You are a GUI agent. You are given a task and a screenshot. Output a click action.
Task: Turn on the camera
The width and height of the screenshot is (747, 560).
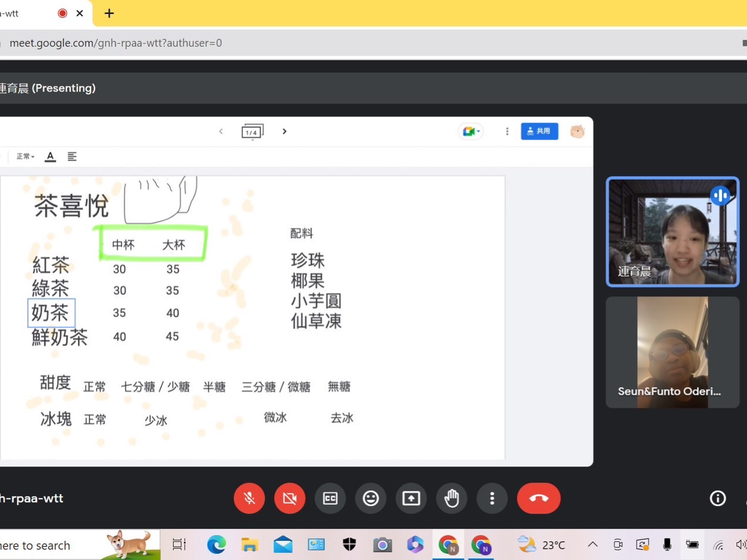point(290,498)
